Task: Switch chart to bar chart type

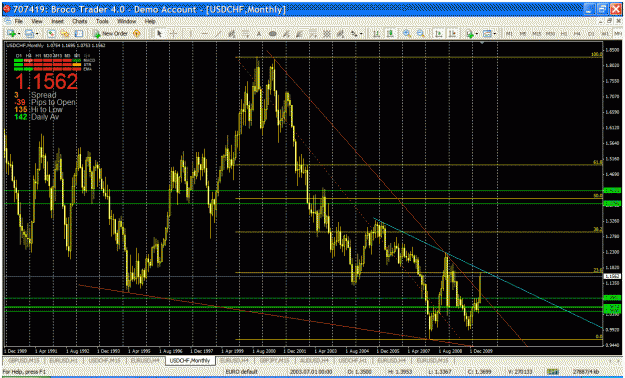Action: pos(376,34)
